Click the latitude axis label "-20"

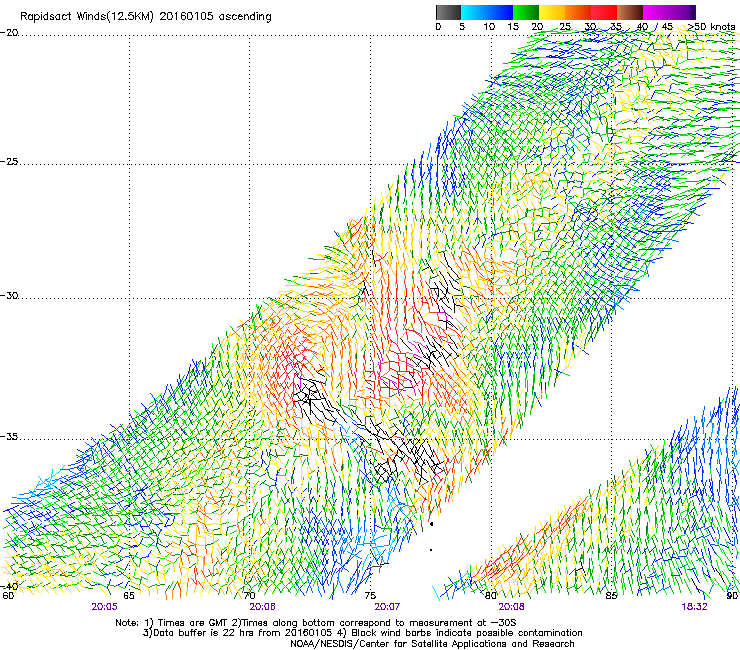click(x=9, y=33)
